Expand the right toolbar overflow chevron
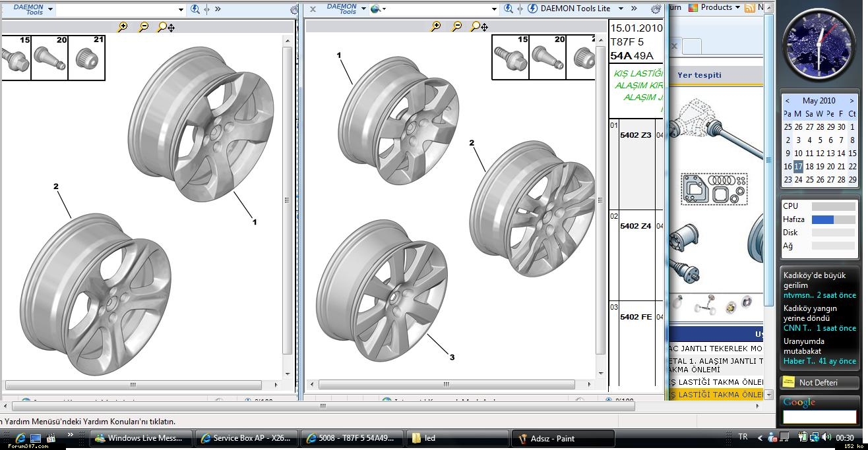Screen dimensions: 868x450 [x=634, y=9]
